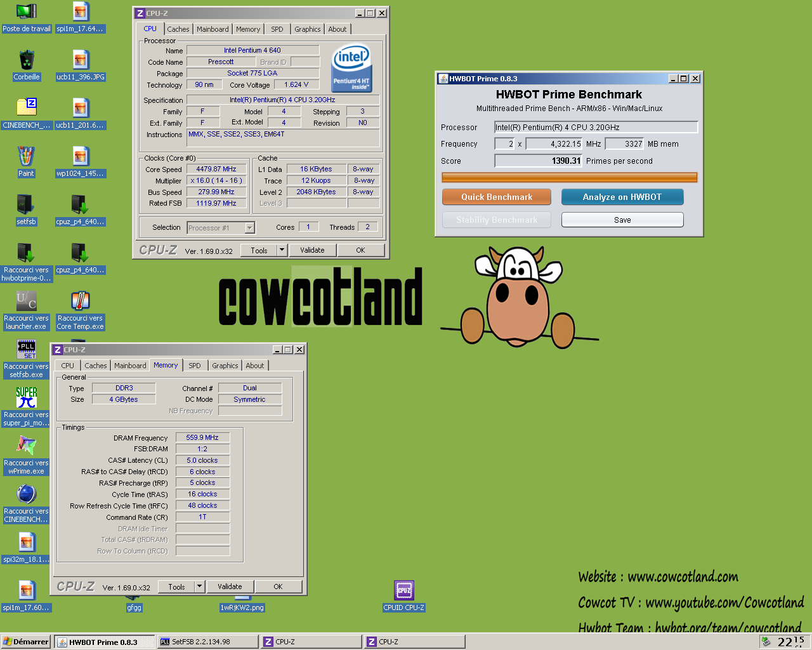Image resolution: width=812 pixels, height=650 pixels.
Task: Select Bus Speed value 279.99 MHz
Action: 216,192
